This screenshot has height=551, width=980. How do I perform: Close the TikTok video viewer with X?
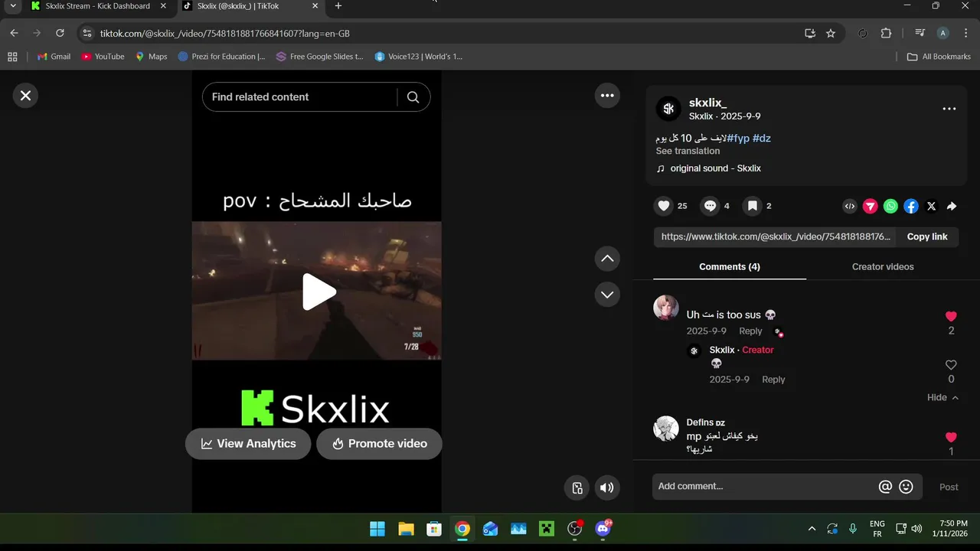25,96
